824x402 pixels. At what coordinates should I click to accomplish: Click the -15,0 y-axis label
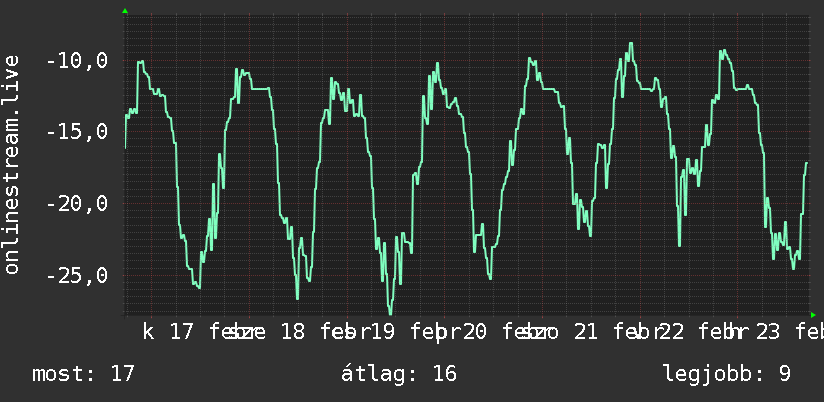coord(77,132)
